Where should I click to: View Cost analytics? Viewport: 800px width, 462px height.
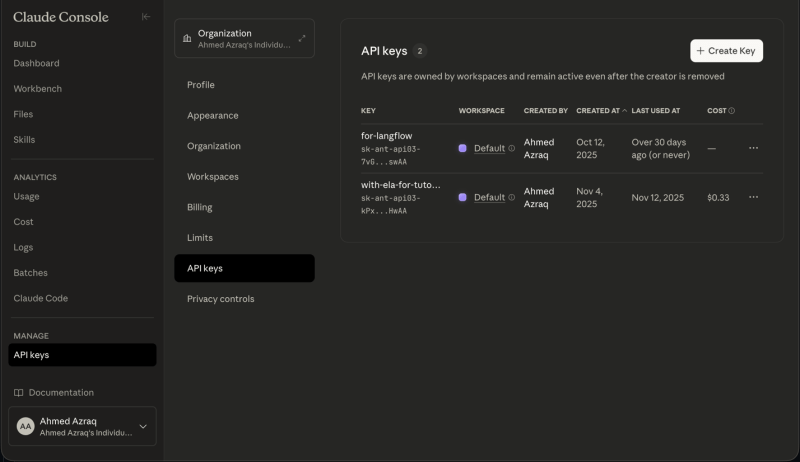pyautogui.click(x=23, y=222)
